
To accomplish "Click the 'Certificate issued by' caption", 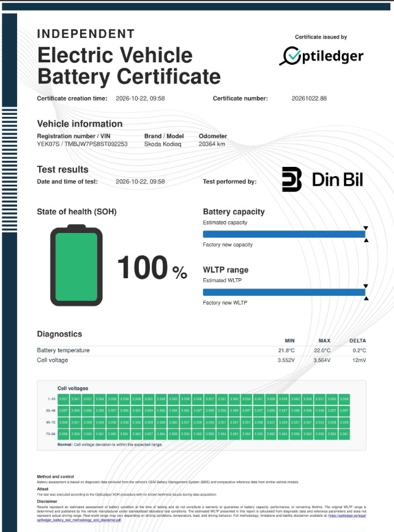I will 321,37.
